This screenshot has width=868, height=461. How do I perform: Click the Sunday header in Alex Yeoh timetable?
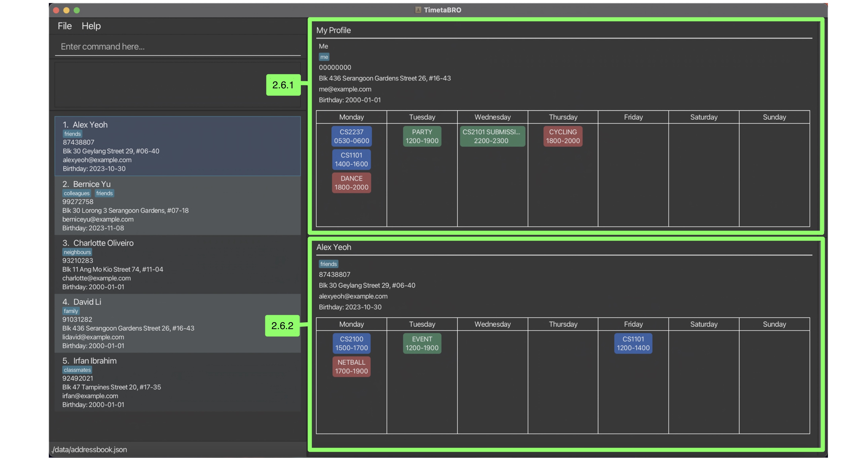pos(774,324)
